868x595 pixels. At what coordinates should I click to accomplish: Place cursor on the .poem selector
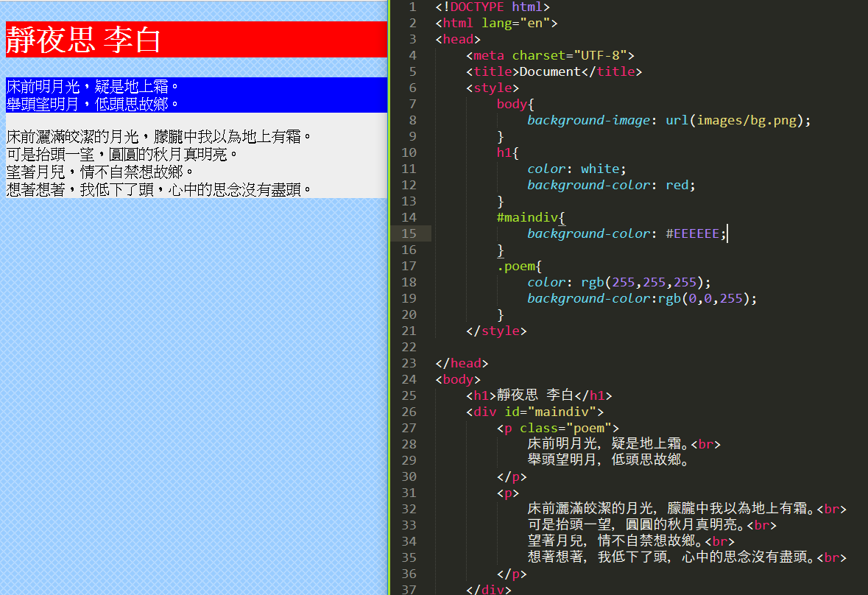coord(518,266)
